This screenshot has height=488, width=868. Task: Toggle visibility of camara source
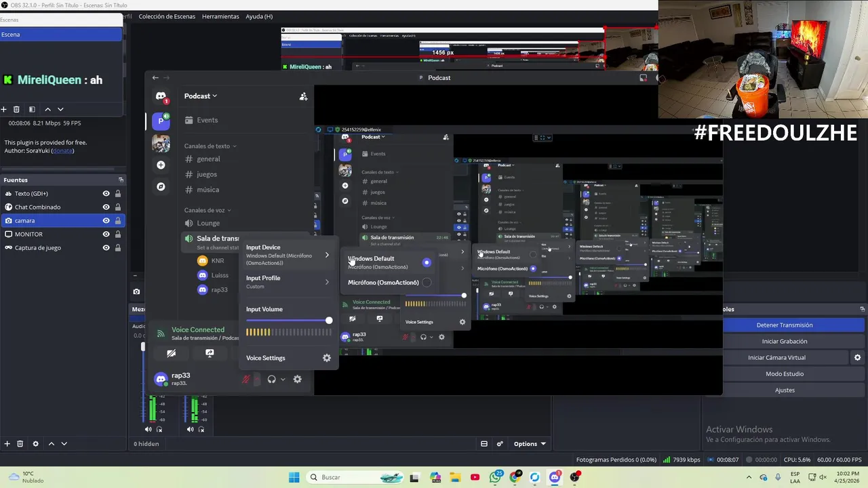coord(106,221)
